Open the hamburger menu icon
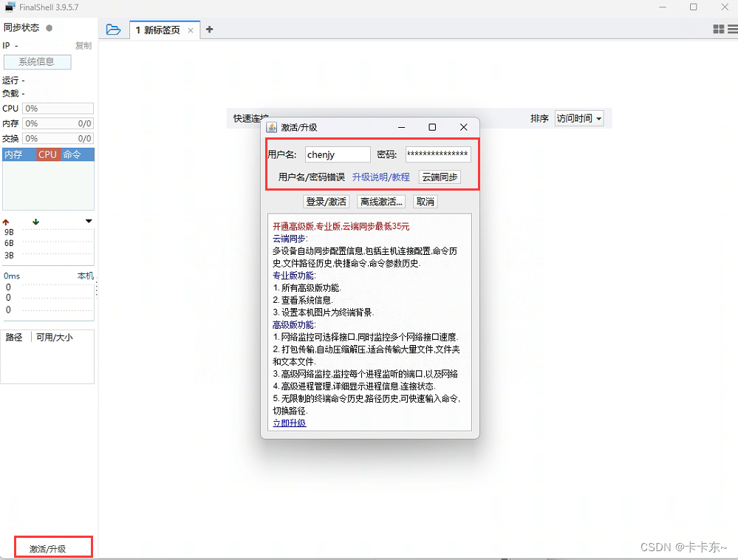This screenshot has height=560, width=738. click(733, 29)
